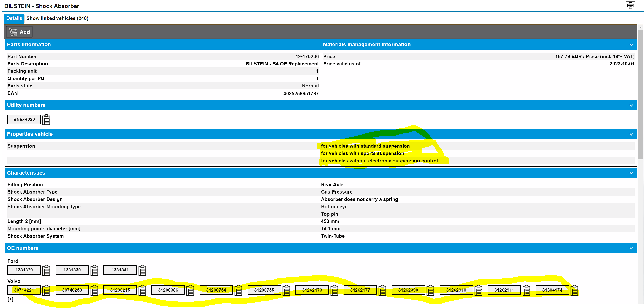
Task: Select Volvo OE number 31200215
Action: [120, 290]
